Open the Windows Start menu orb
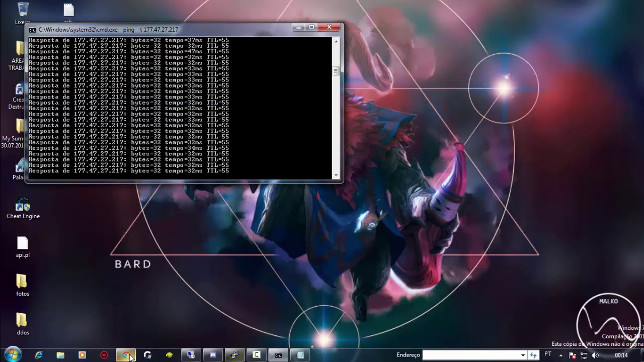Viewport: 644px width, 362px height. click(12, 354)
